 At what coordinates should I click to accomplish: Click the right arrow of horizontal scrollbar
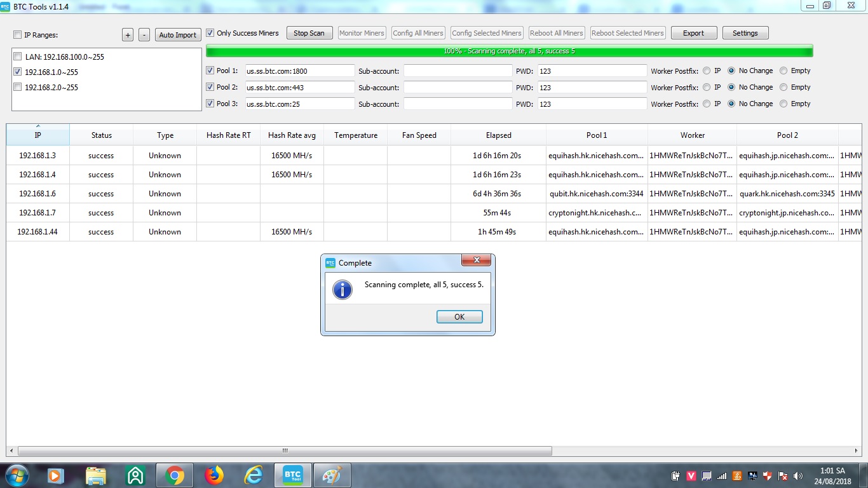point(857,451)
